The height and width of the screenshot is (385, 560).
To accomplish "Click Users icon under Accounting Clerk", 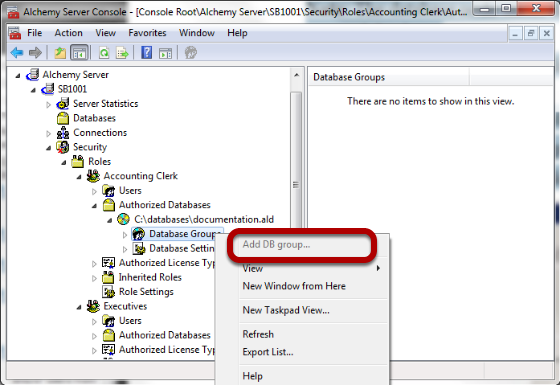I will coord(109,190).
